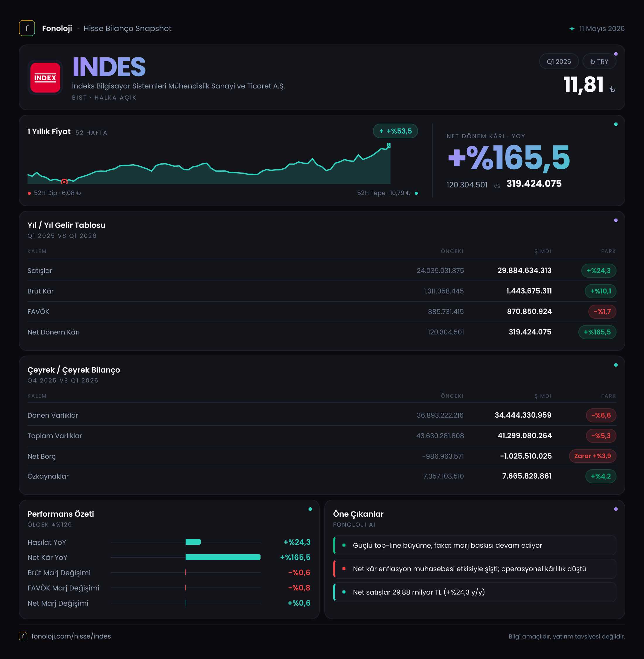Click the teal 52-week high marker at chart end

click(389, 145)
